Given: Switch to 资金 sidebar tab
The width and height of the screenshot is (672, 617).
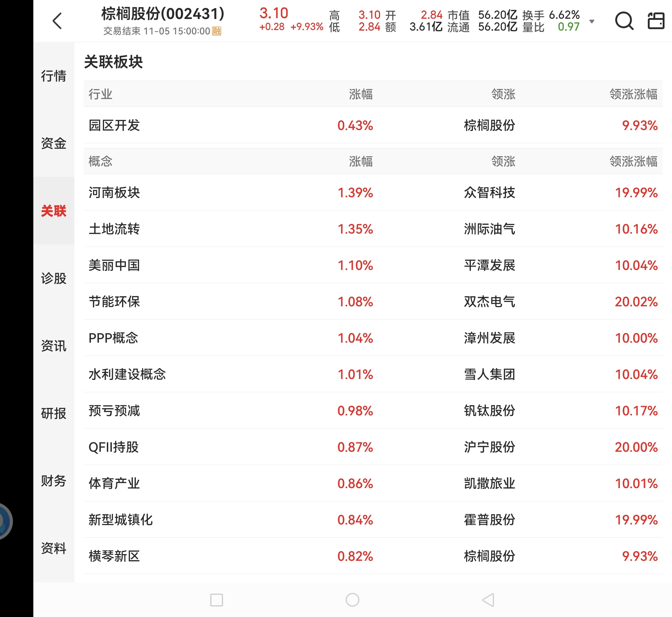Looking at the screenshot, I should [54, 143].
